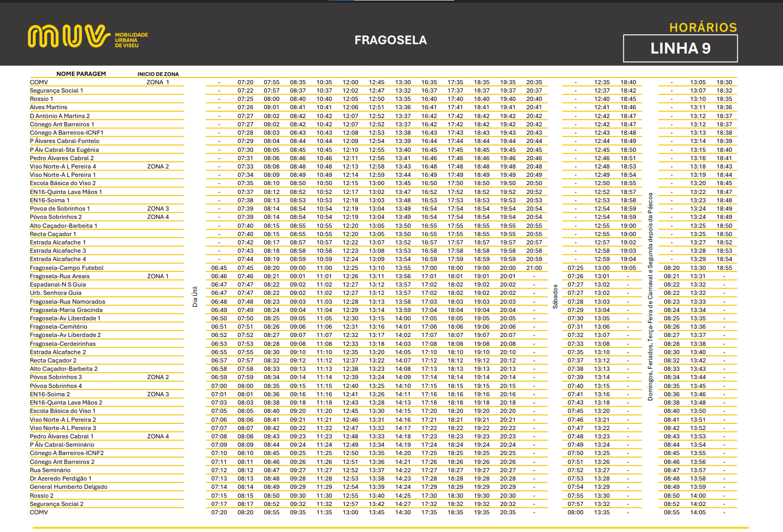Click the Sábados vertical label

pos(555,296)
